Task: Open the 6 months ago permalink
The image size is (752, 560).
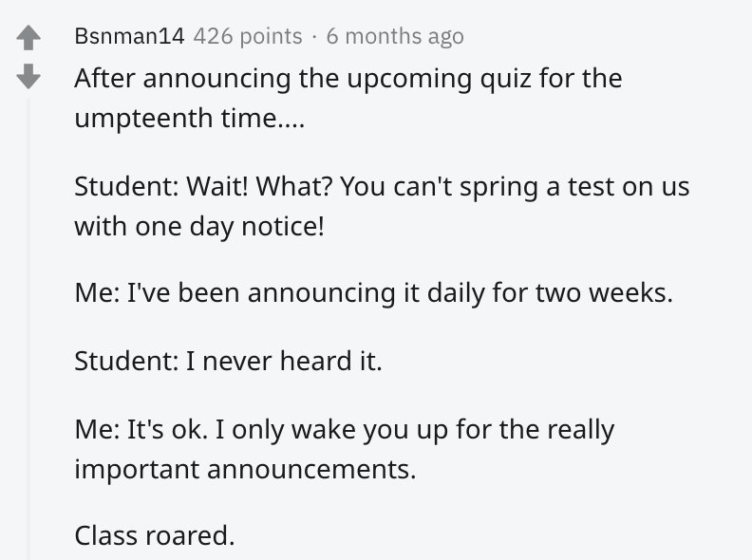Action: pyautogui.click(x=395, y=36)
